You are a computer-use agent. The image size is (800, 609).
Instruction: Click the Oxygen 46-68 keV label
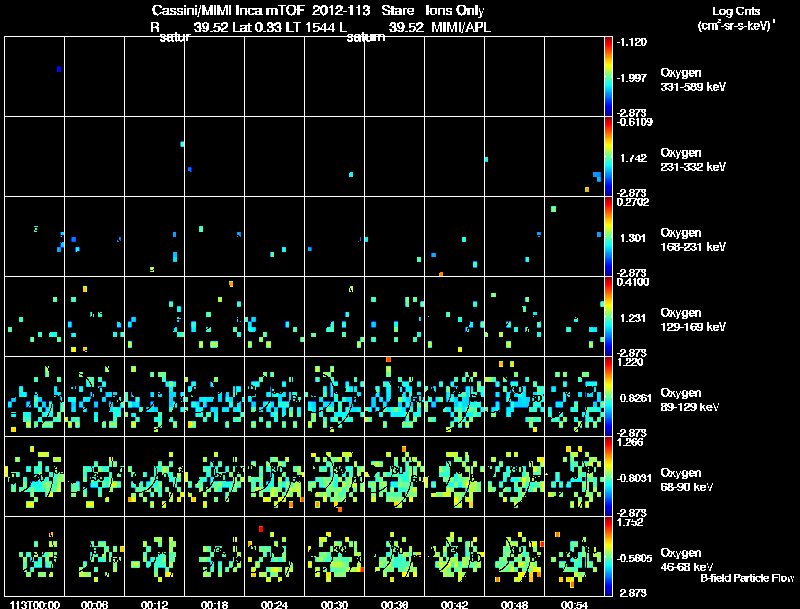pos(687,560)
